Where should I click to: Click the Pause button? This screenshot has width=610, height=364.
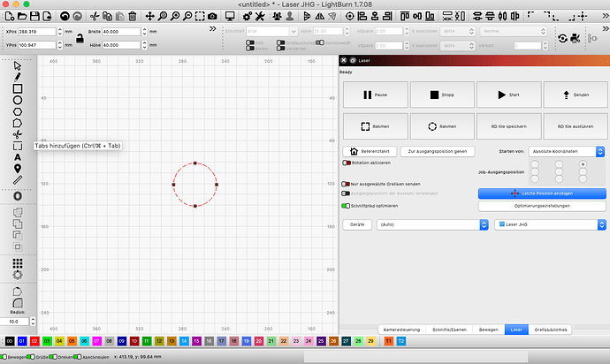point(376,95)
